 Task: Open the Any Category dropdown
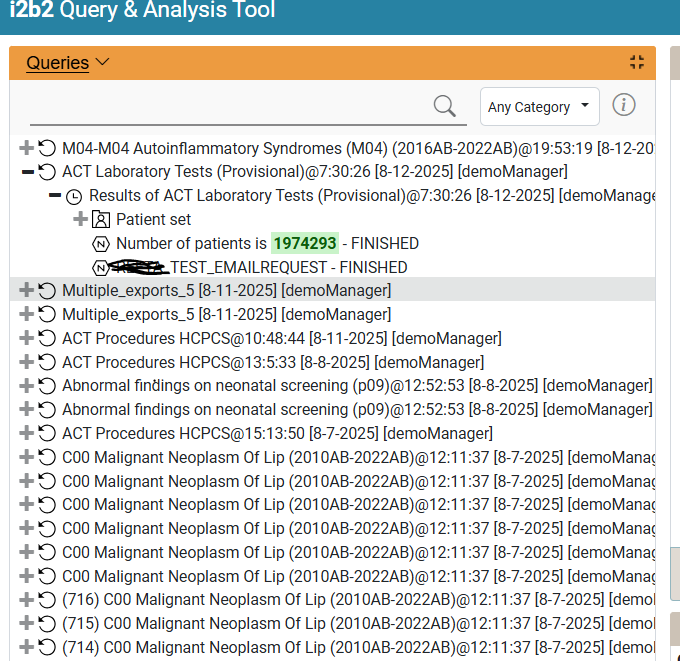tap(540, 107)
